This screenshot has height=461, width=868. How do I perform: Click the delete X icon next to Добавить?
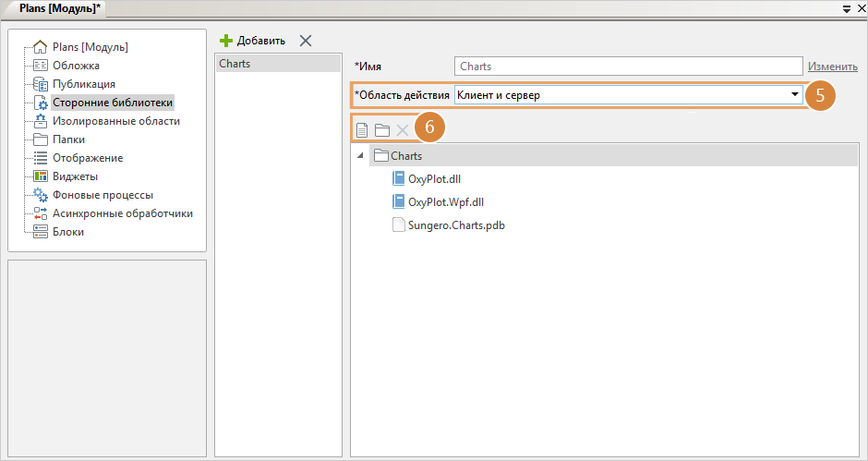pyautogui.click(x=306, y=41)
